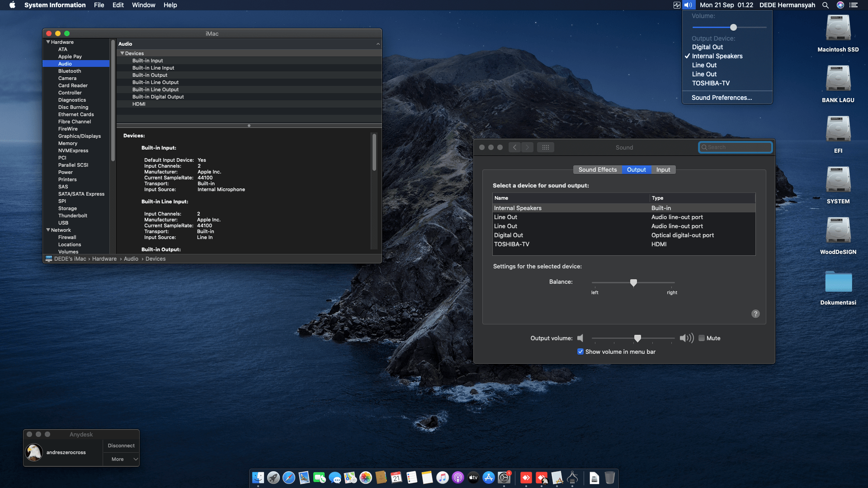Uncheck Show volume in menu bar
Image resolution: width=868 pixels, height=488 pixels.
[580, 352]
